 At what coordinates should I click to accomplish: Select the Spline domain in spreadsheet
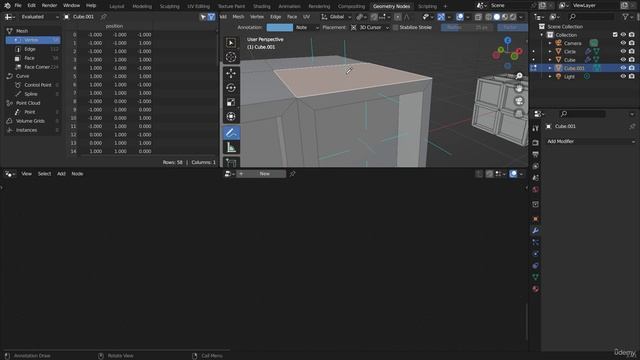[x=33, y=94]
